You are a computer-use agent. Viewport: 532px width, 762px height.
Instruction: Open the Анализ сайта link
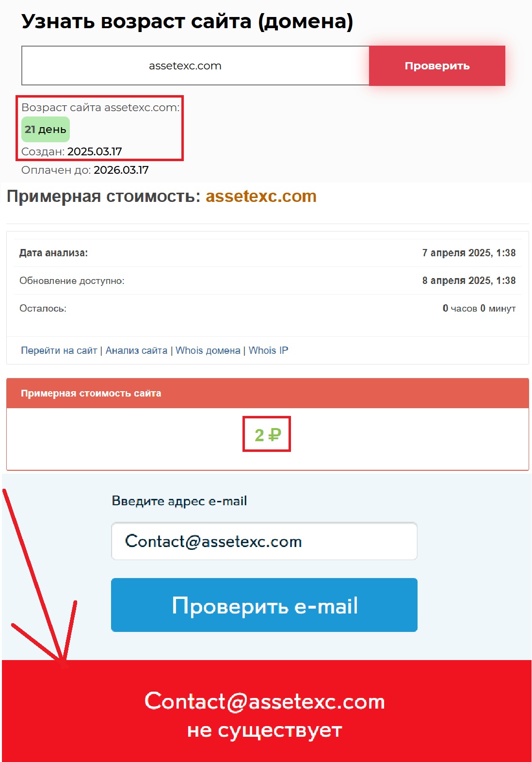136,350
